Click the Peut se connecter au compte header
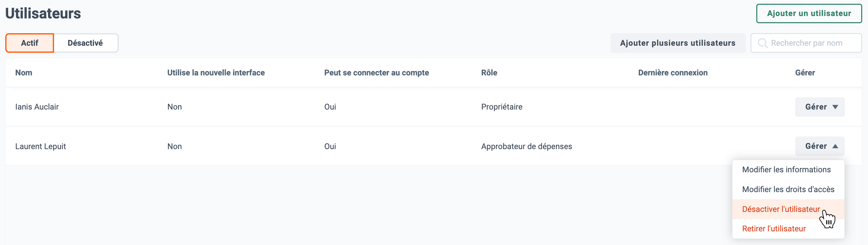 coord(376,73)
